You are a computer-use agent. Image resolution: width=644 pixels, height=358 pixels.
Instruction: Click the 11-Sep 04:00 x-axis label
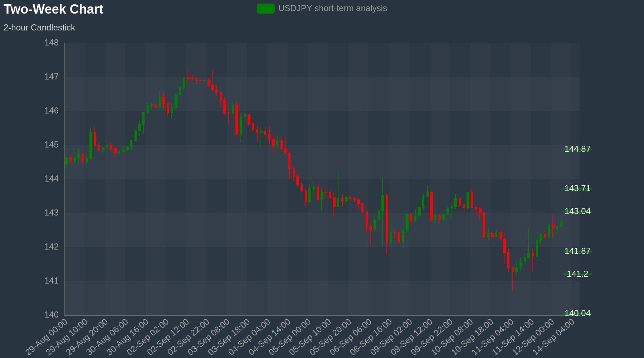point(493,337)
